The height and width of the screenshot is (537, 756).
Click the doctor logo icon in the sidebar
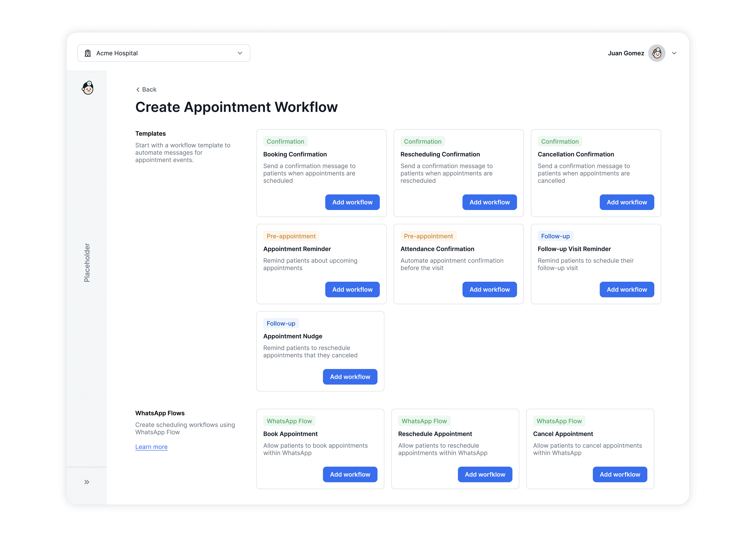87,88
